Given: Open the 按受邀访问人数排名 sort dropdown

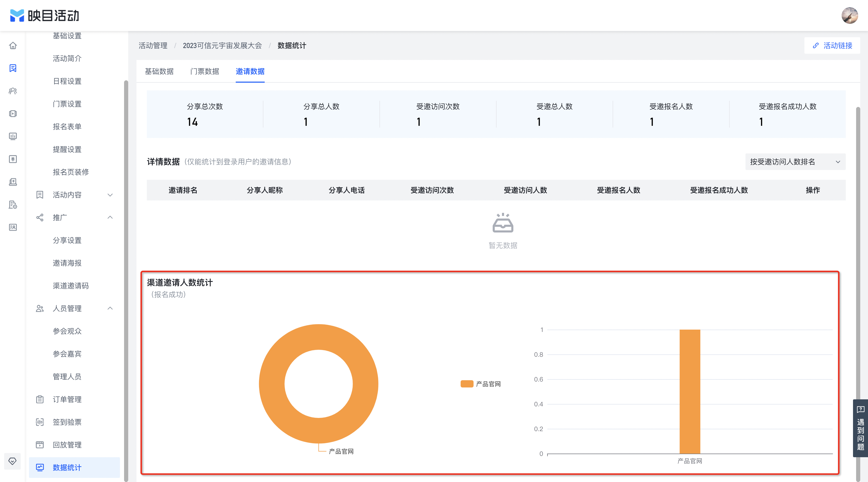Looking at the screenshot, I should click(795, 162).
